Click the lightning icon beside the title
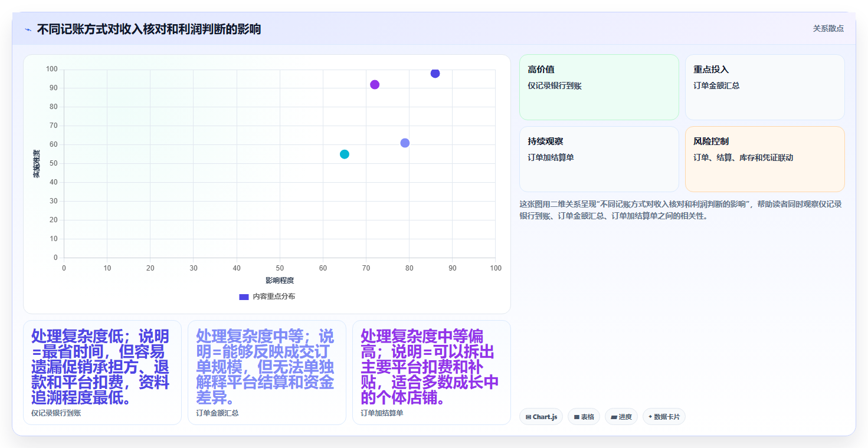Viewport: 868px width, 448px height. coord(28,29)
